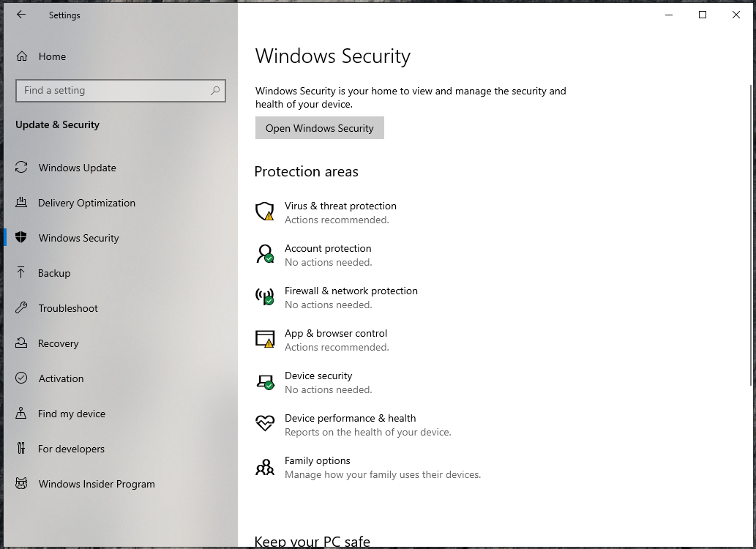Navigate to Home in the sidebar

51,56
